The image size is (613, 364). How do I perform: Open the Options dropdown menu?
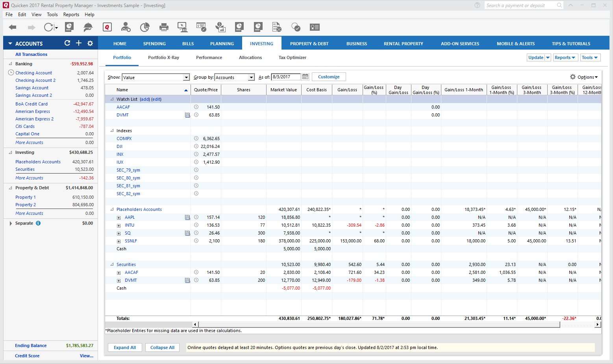[x=584, y=77]
